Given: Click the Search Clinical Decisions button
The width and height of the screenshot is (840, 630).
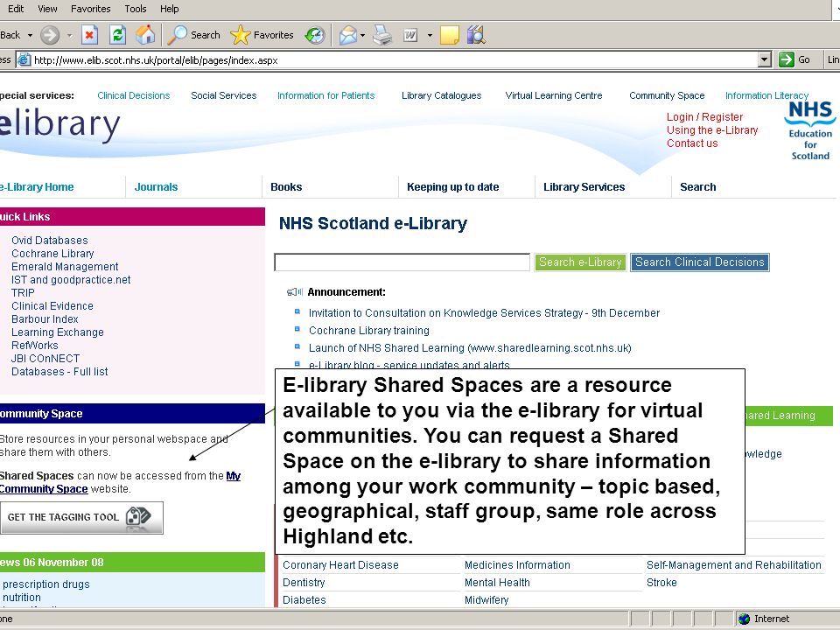Looking at the screenshot, I should (x=700, y=262).
